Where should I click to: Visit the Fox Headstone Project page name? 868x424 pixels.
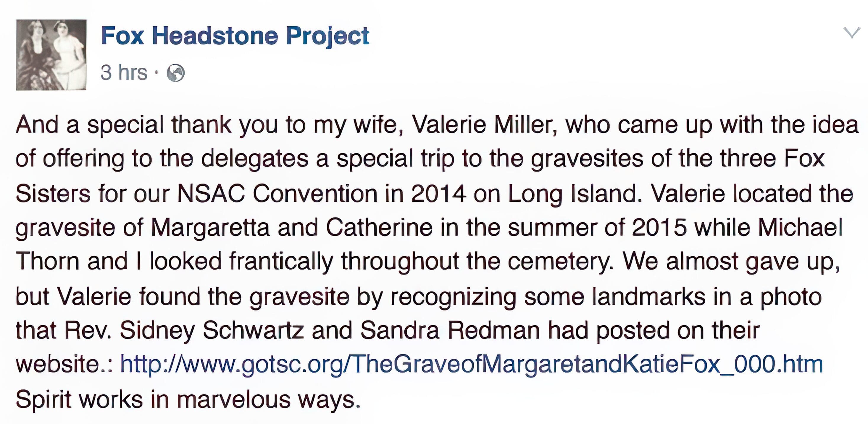pos(235,36)
